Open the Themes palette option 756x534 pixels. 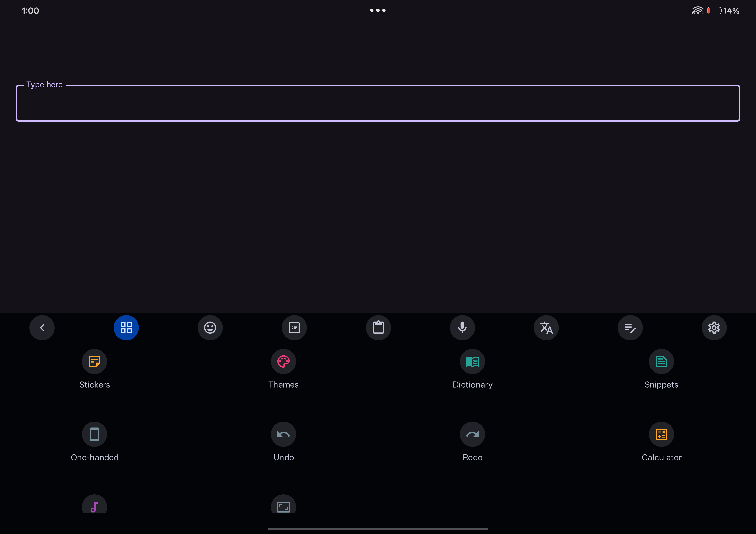coord(283,369)
